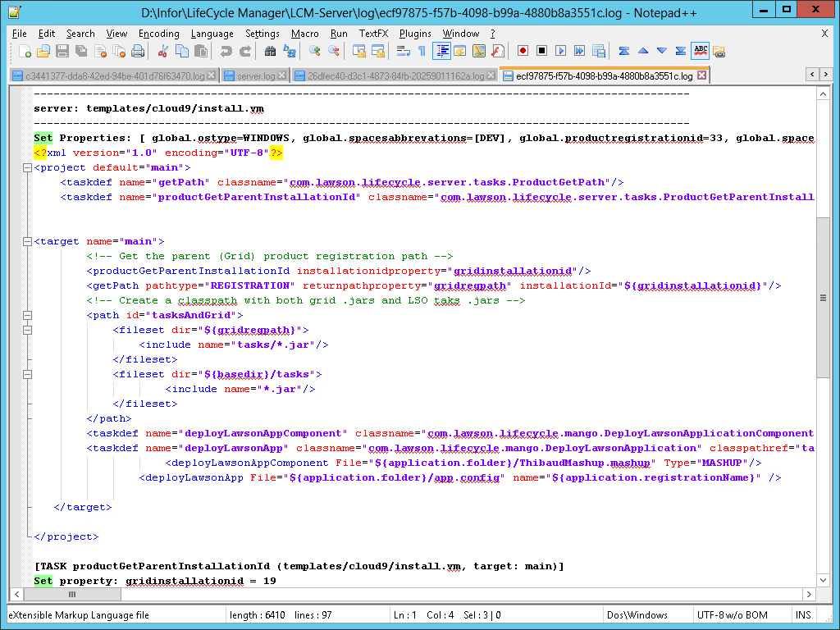This screenshot has height=630, width=840.
Task: Collapse the project element fold marker
Action: tap(27, 168)
